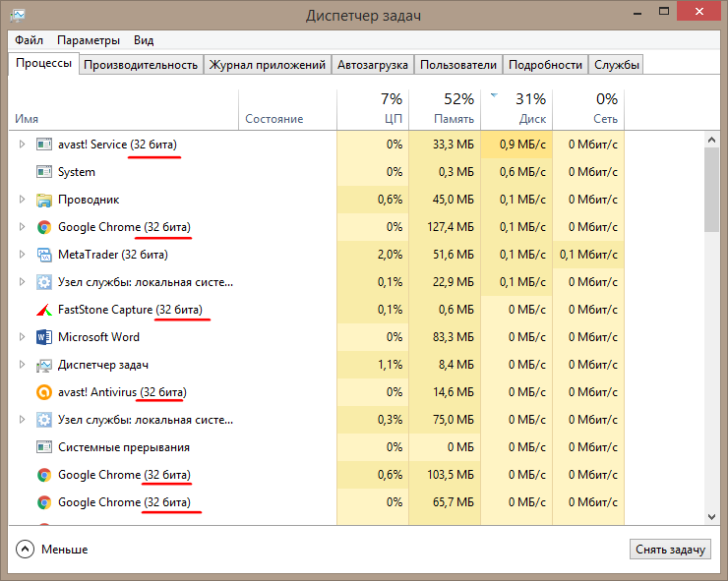Click the Проводник folder icon
This screenshot has height=581, width=728.
pyautogui.click(x=44, y=200)
